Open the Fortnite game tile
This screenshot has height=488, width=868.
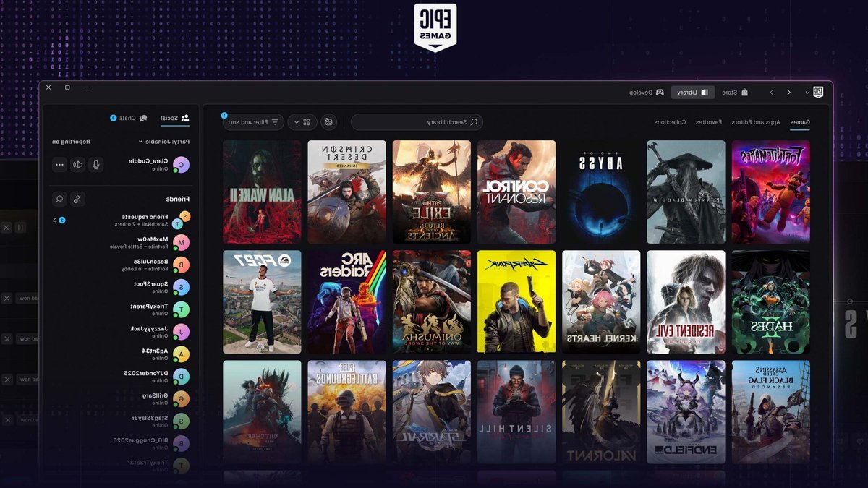[x=771, y=192]
